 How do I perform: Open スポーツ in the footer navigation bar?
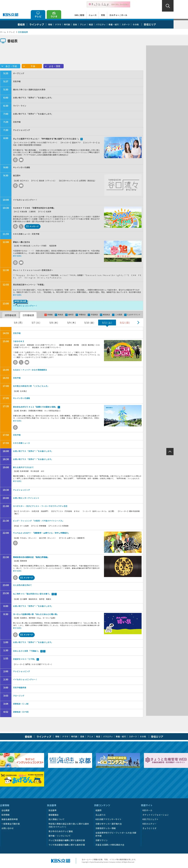(x=133, y=737)
